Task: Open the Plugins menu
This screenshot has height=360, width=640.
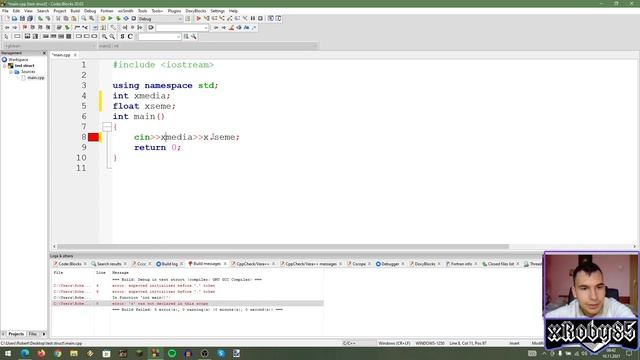Action: tap(174, 11)
